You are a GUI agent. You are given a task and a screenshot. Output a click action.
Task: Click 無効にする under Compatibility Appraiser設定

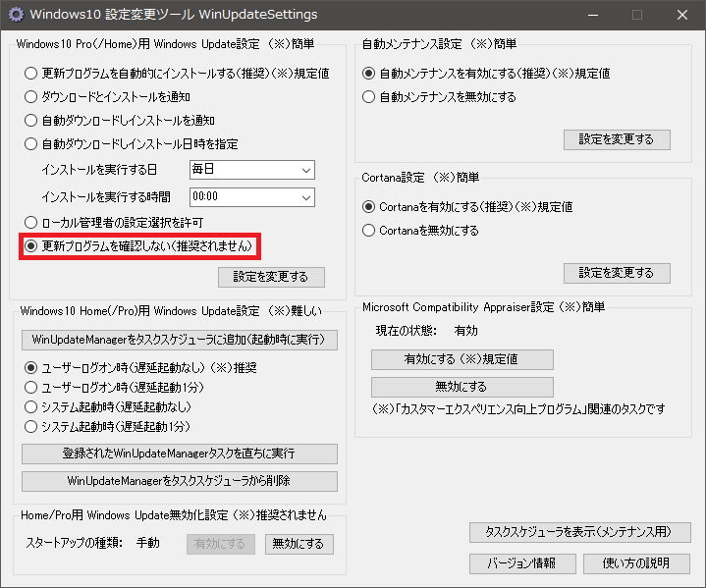(x=462, y=387)
